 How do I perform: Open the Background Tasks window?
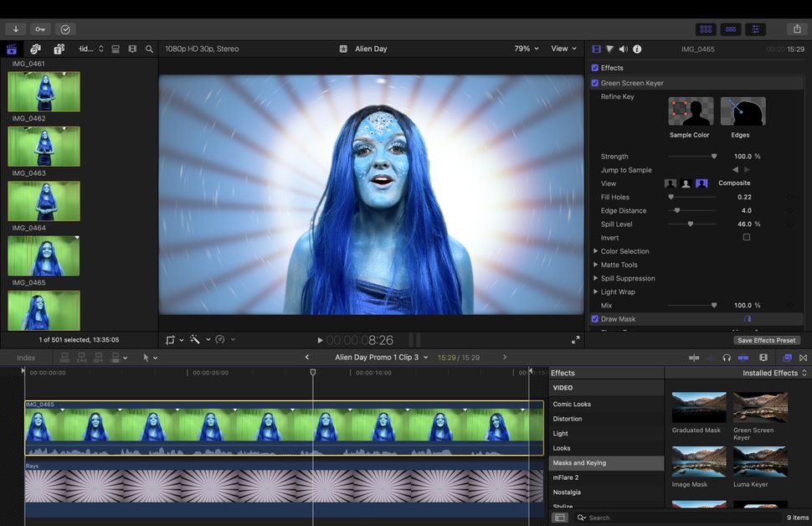(64, 28)
